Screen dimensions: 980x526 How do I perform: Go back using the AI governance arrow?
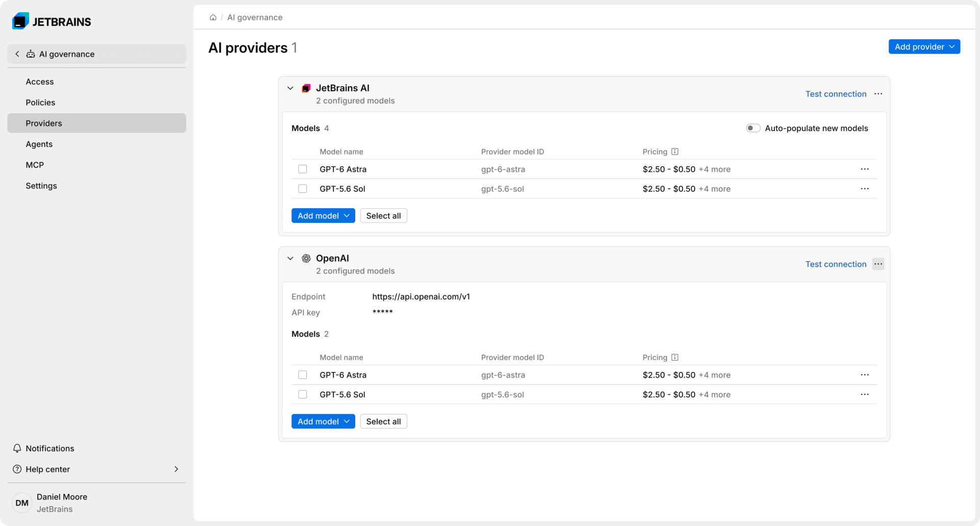click(x=17, y=54)
